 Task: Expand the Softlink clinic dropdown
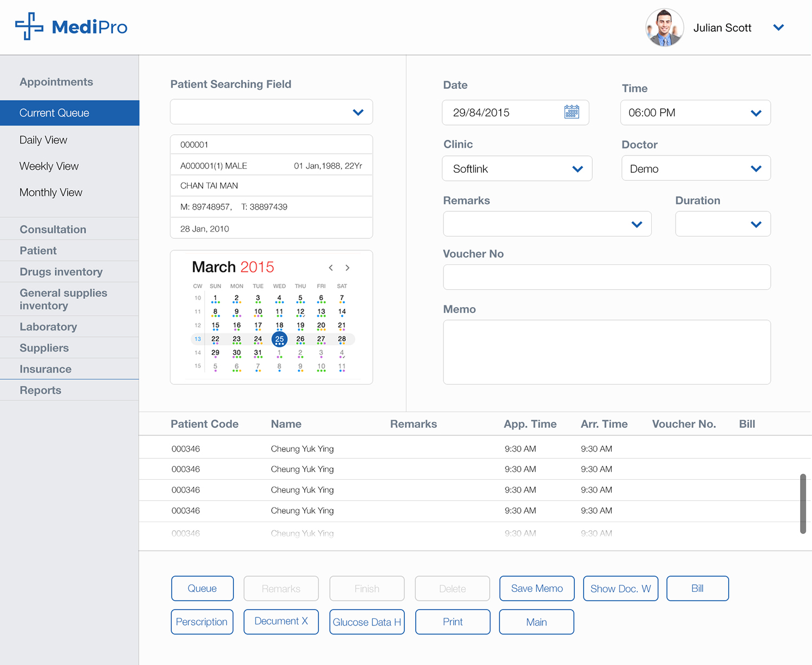tap(577, 169)
